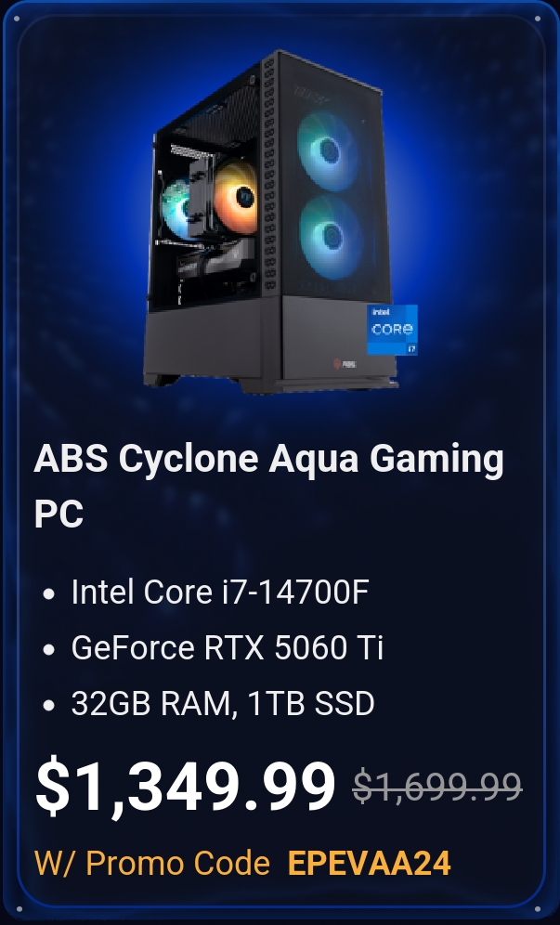
Task: Click the promo code EPEVAA24
Action: click(x=369, y=863)
